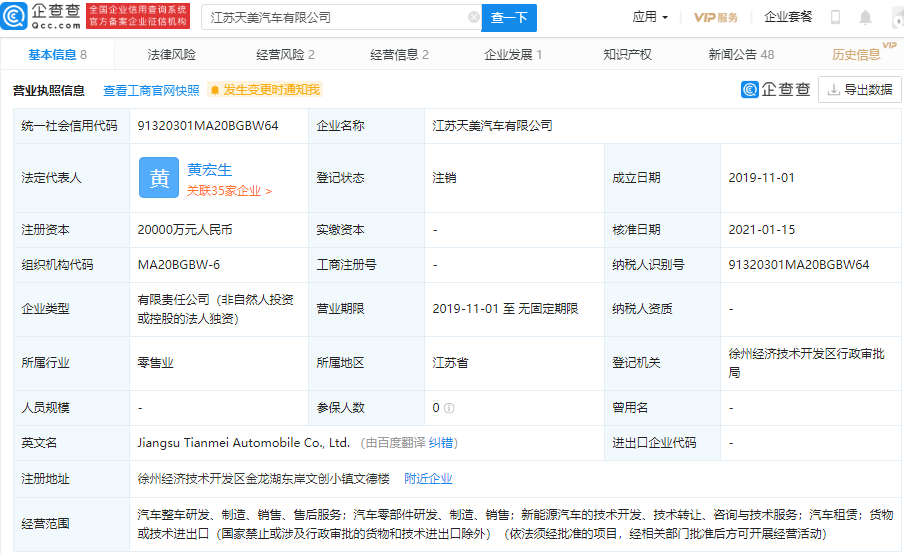Click the info icon beside 参保人数 value
This screenshot has height=554, width=904.
450,408
